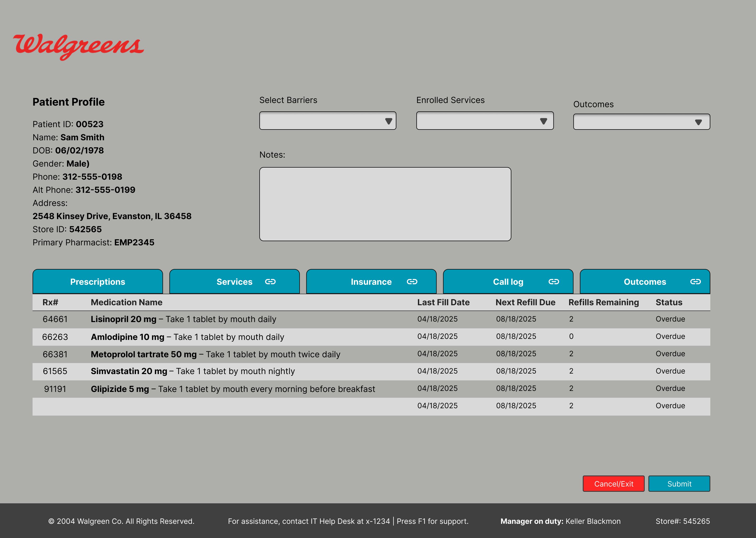The image size is (756, 538).
Task: Select the Simvastatin 20 mg prescription row
Action: point(232,371)
